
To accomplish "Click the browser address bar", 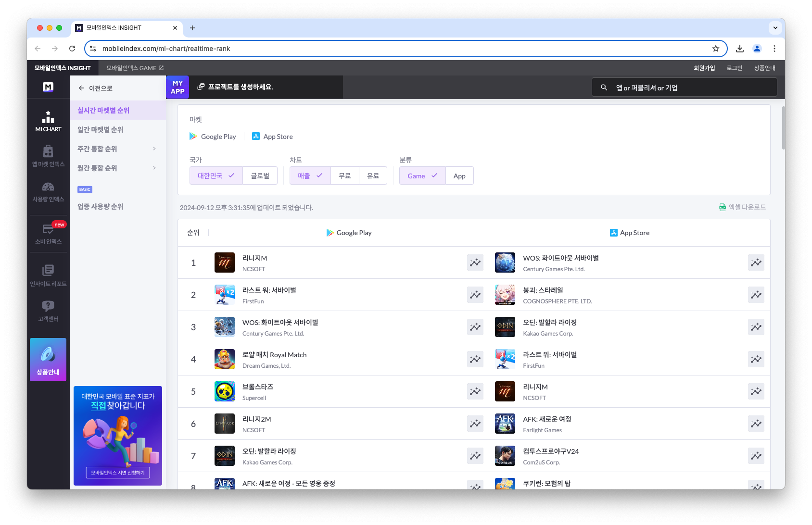I will (406, 49).
